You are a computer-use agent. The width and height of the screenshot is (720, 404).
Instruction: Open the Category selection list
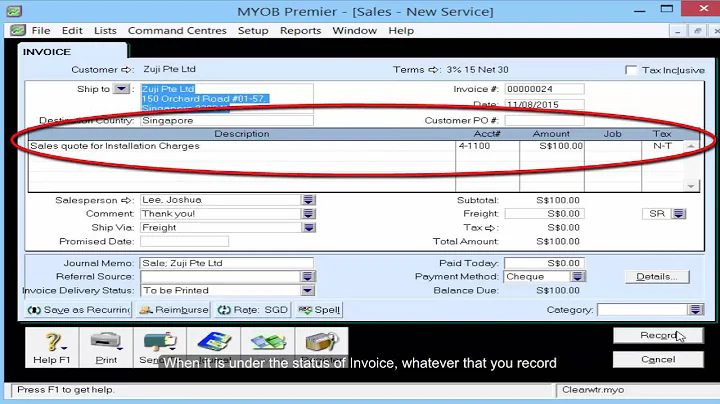point(695,309)
